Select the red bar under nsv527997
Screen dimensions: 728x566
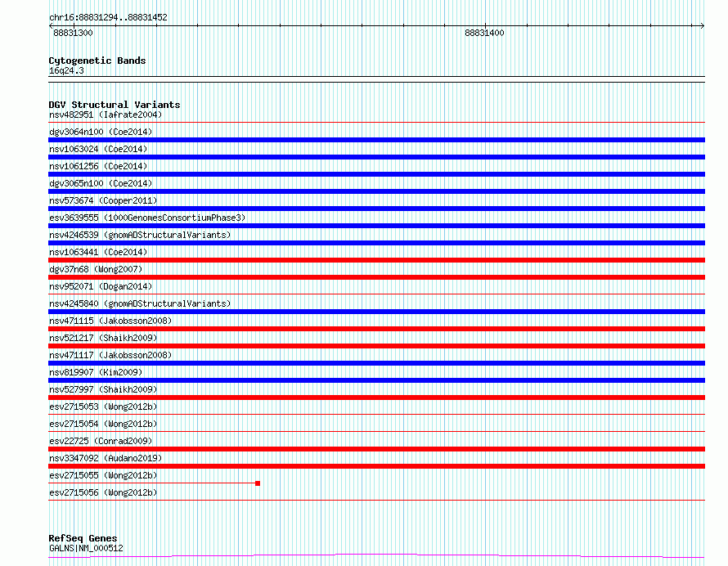tap(376, 398)
